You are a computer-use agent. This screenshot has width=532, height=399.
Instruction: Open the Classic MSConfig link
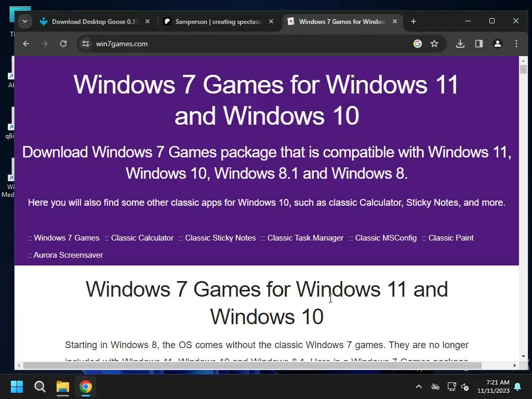(x=386, y=238)
